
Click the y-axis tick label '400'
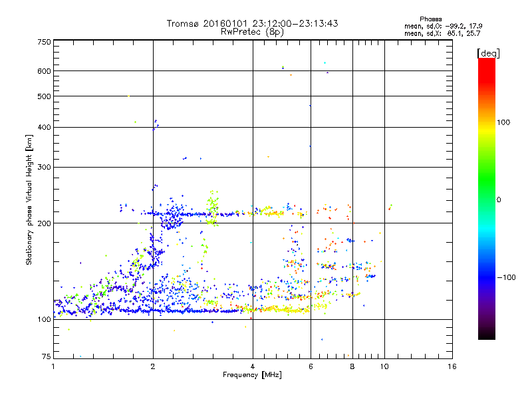[x=44, y=128]
